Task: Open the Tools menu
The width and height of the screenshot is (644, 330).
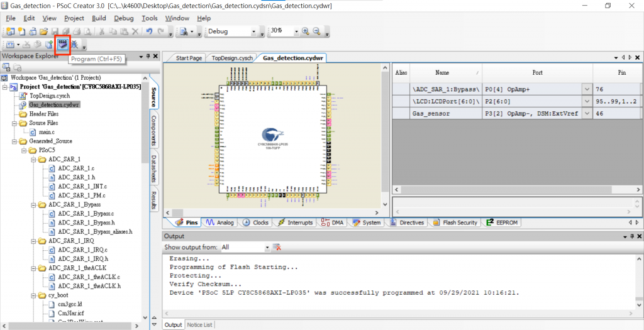Action: (150, 18)
